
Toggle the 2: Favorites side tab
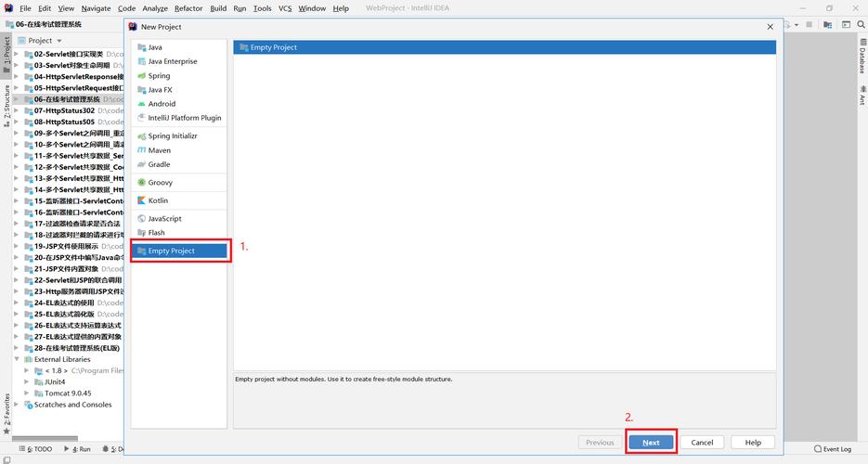[x=6, y=414]
